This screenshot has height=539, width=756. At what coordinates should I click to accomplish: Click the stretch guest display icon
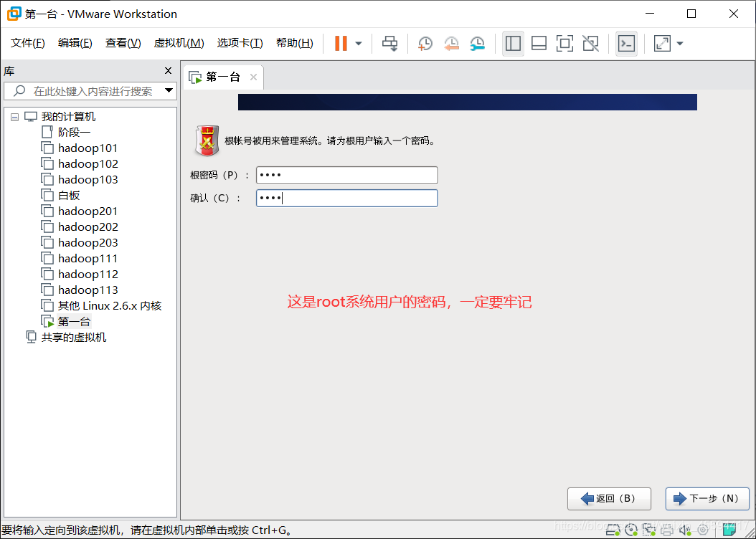point(662,43)
